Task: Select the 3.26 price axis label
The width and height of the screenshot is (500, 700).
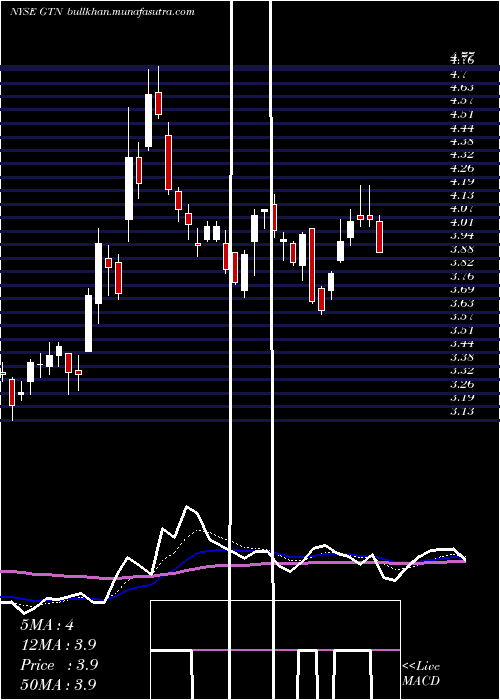Action: [x=462, y=384]
